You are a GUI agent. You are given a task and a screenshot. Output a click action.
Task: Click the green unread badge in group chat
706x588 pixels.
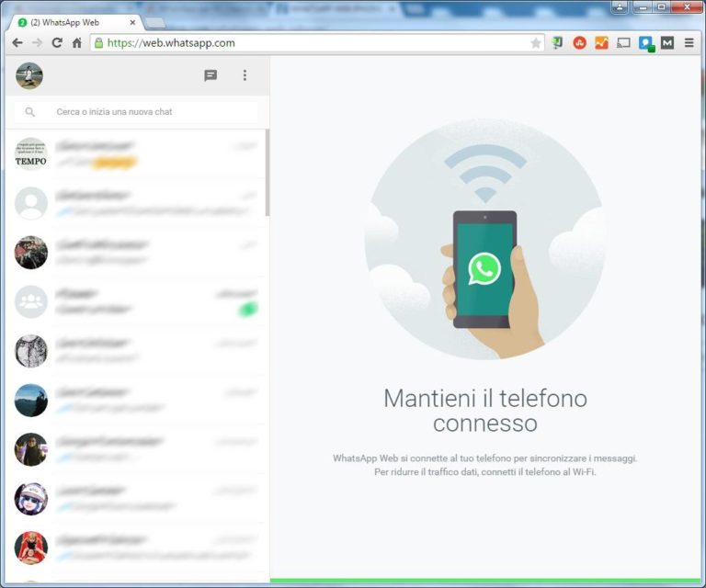pyautogui.click(x=248, y=309)
